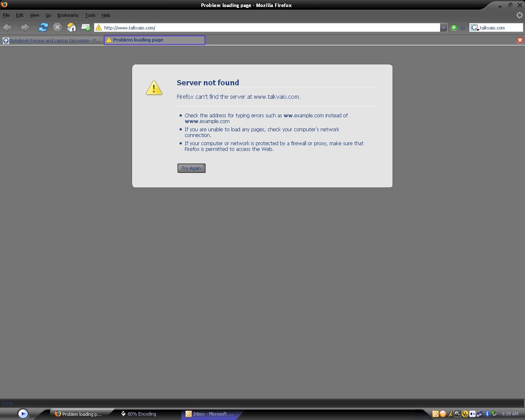525x420 pixels.
Task: Open the Help menu
Action: (x=106, y=15)
